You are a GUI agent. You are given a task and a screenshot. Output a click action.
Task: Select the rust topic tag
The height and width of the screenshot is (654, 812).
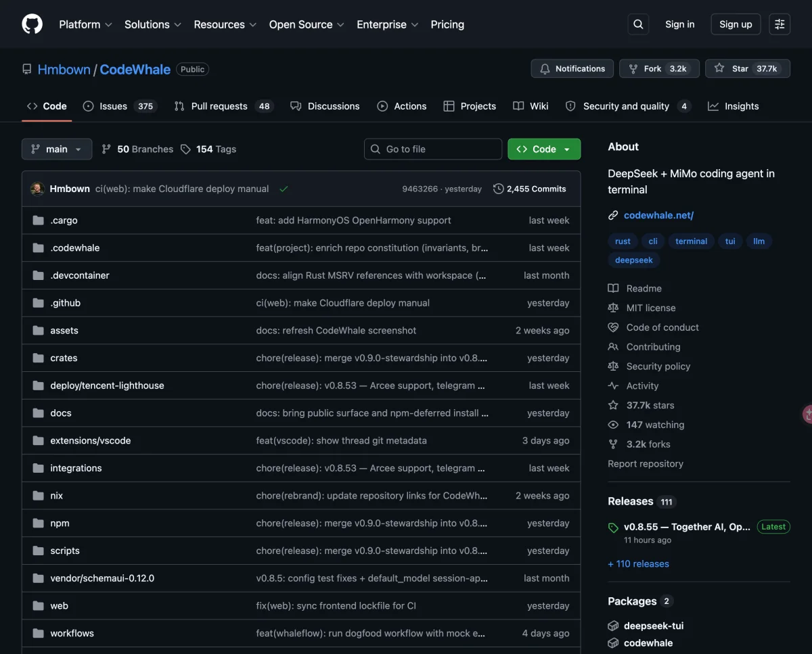coord(623,241)
